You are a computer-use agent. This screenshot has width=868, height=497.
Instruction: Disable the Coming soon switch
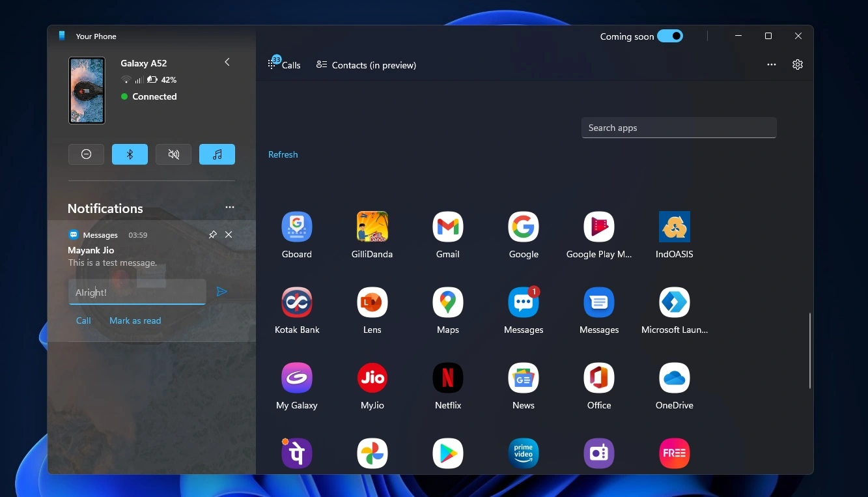pyautogui.click(x=671, y=36)
